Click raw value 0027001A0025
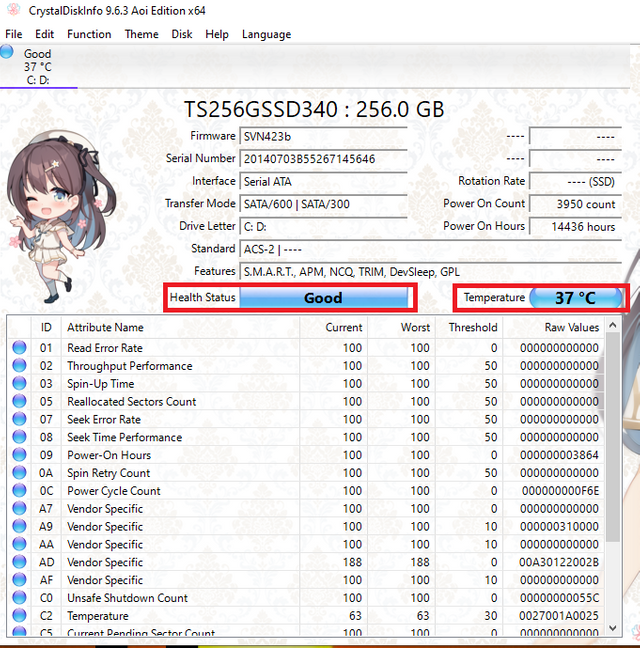This screenshot has width=640, height=648. pos(559,616)
